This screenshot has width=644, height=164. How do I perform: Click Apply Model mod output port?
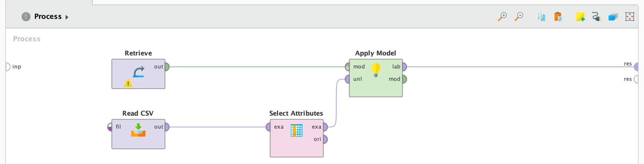coord(404,79)
